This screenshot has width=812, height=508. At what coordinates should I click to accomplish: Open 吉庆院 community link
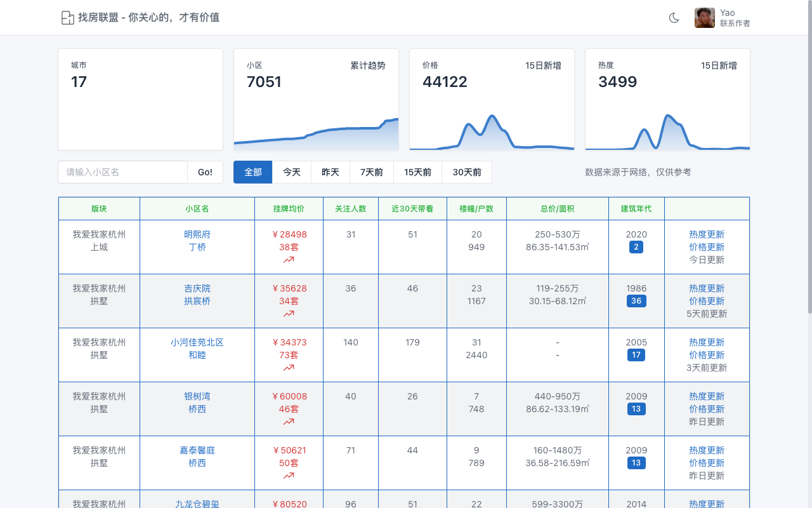click(197, 288)
